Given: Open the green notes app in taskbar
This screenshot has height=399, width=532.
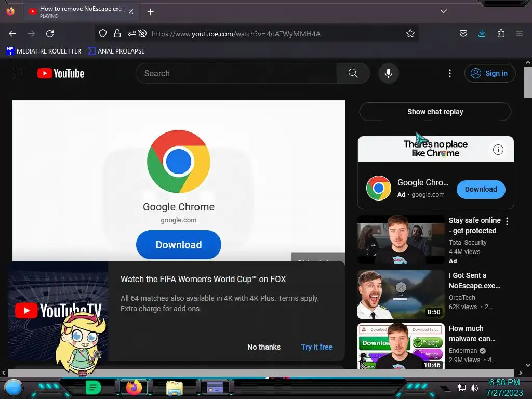Looking at the screenshot, I should 94,388.
